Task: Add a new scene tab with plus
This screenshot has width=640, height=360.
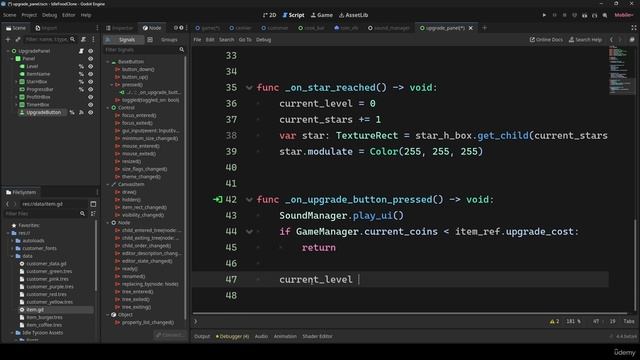Action: click(484, 28)
